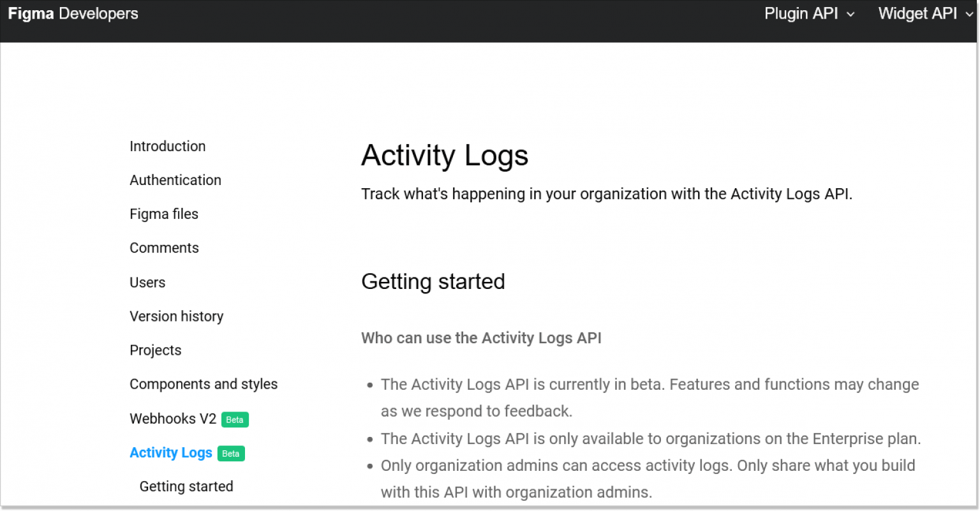Click the Getting started section heading
The image size is (980, 511).
(x=433, y=281)
